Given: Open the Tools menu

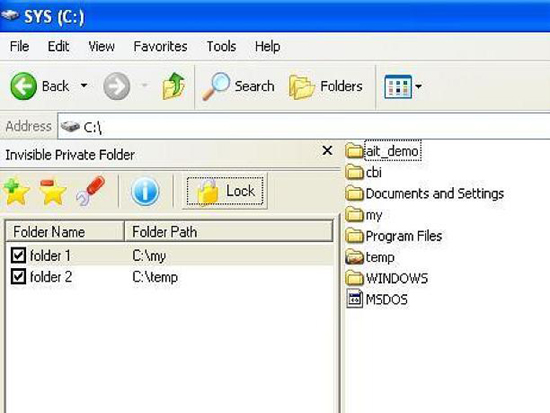Looking at the screenshot, I should [221, 46].
